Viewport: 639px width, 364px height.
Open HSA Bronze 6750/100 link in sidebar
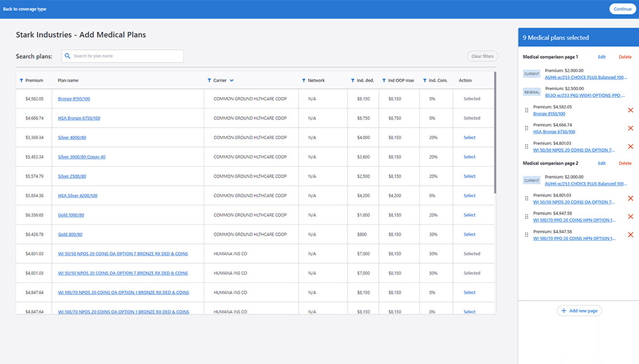[554, 132]
